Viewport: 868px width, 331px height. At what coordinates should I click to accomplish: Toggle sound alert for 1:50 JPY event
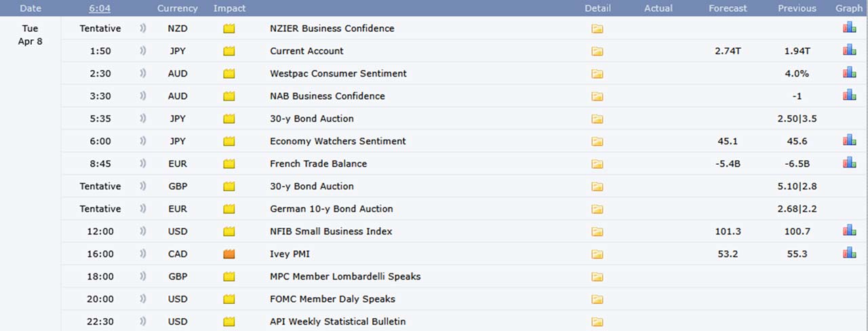(142, 51)
